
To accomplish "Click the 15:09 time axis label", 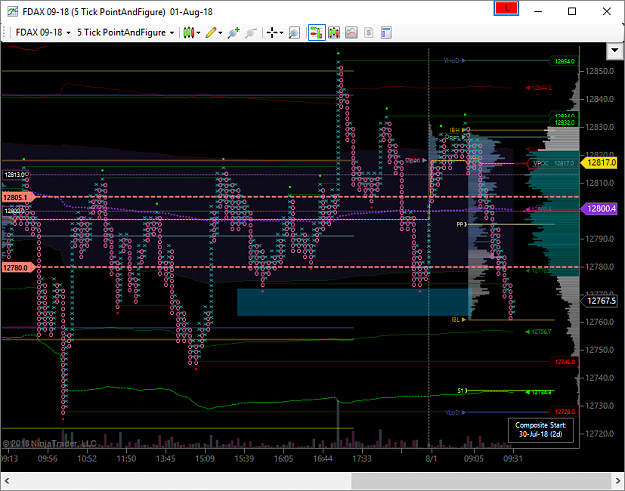I will (204, 458).
